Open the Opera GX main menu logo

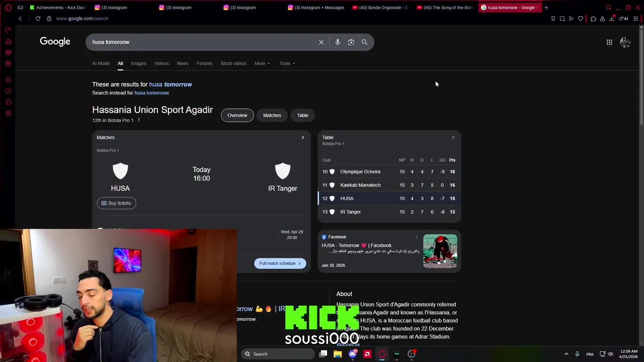(x=8, y=8)
